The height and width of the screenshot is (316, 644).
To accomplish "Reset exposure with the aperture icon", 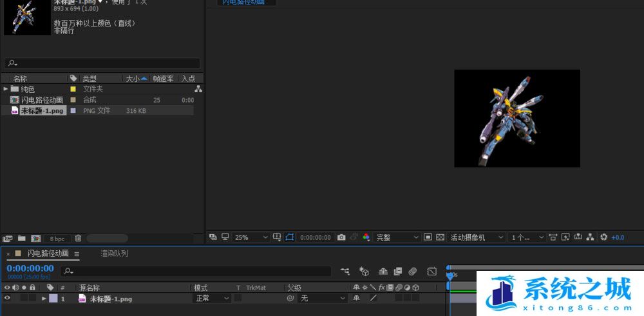I will tap(604, 237).
